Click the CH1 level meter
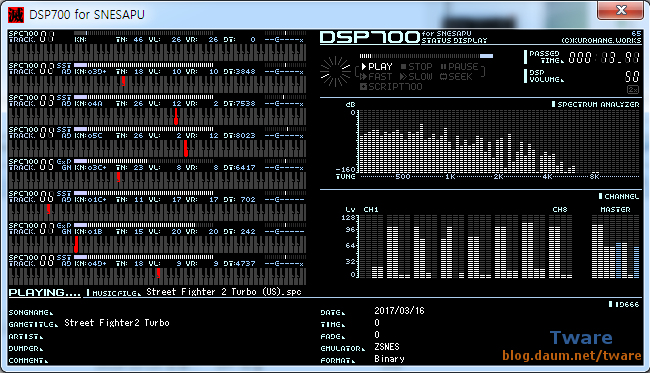Viewport: 650px width, 373px height. [x=372, y=246]
